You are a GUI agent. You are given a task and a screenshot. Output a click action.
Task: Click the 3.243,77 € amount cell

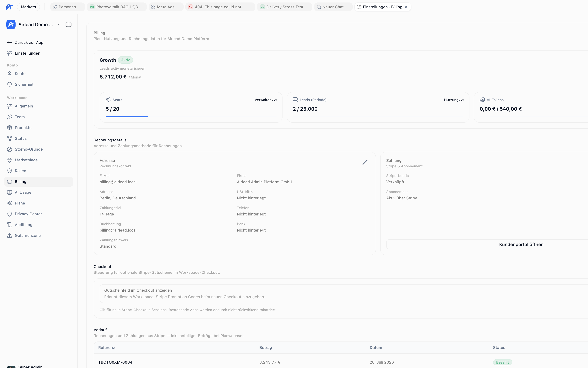(x=270, y=362)
